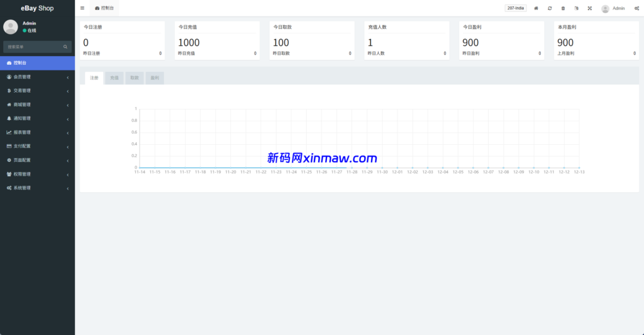The width and height of the screenshot is (644, 335).
Task: Switch to the 取款 chart tab
Action: click(x=135, y=77)
